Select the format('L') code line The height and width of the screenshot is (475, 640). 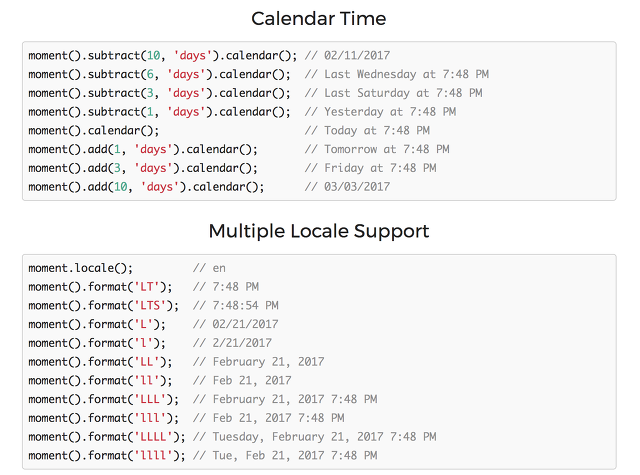pyautogui.click(x=97, y=324)
